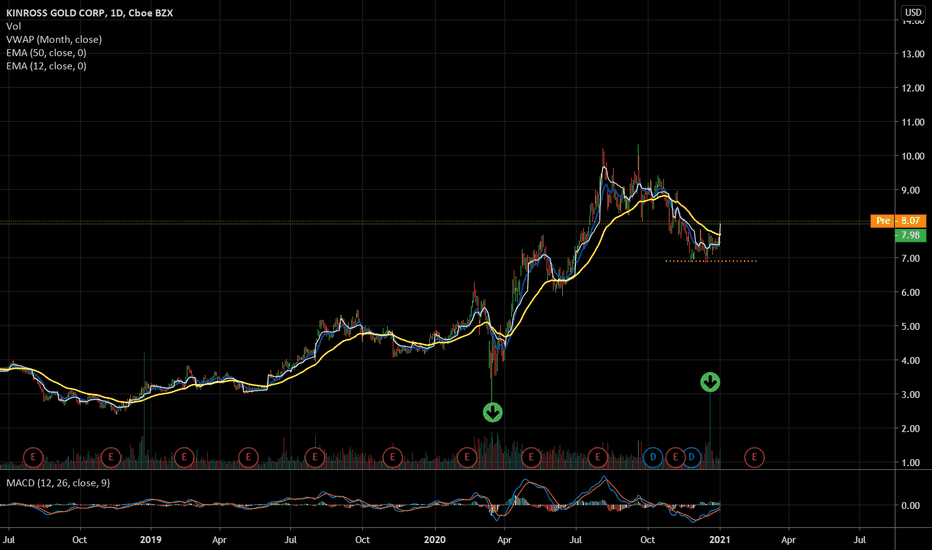Click the 10.00 price axis label
932x550 pixels.
(913, 156)
